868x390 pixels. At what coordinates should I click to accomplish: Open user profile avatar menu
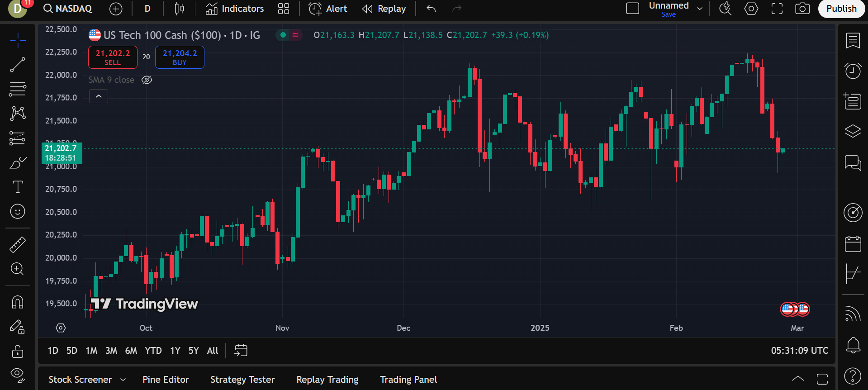pyautogui.click(x=18, y=9)
